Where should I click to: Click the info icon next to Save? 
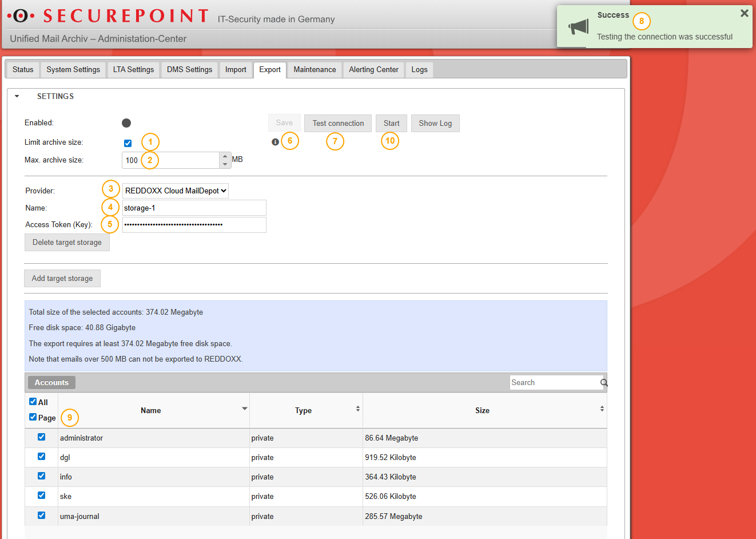pos(275,141)
